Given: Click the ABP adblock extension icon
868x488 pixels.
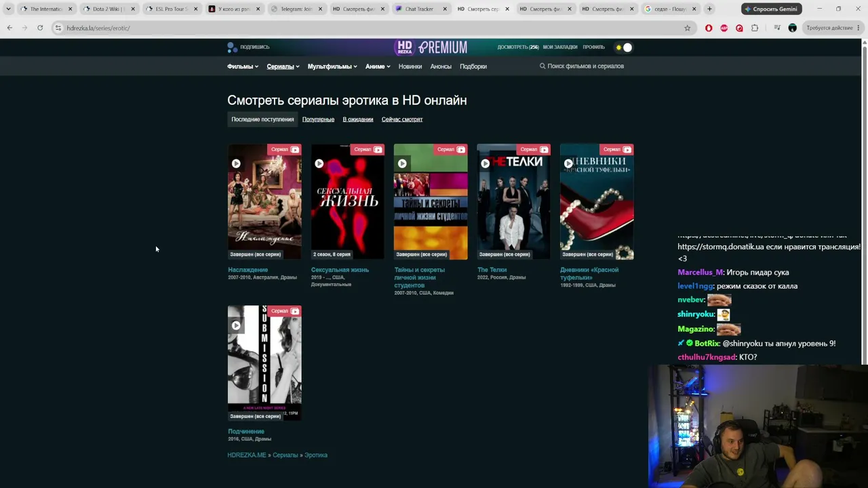Looking at the screenshot, I should [724, 28].
